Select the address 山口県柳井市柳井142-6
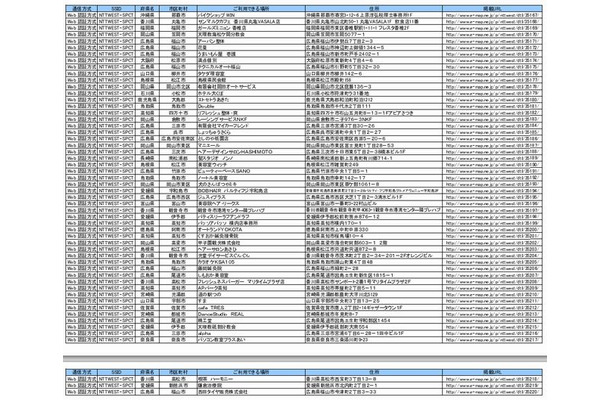 (x=374, y=74)
